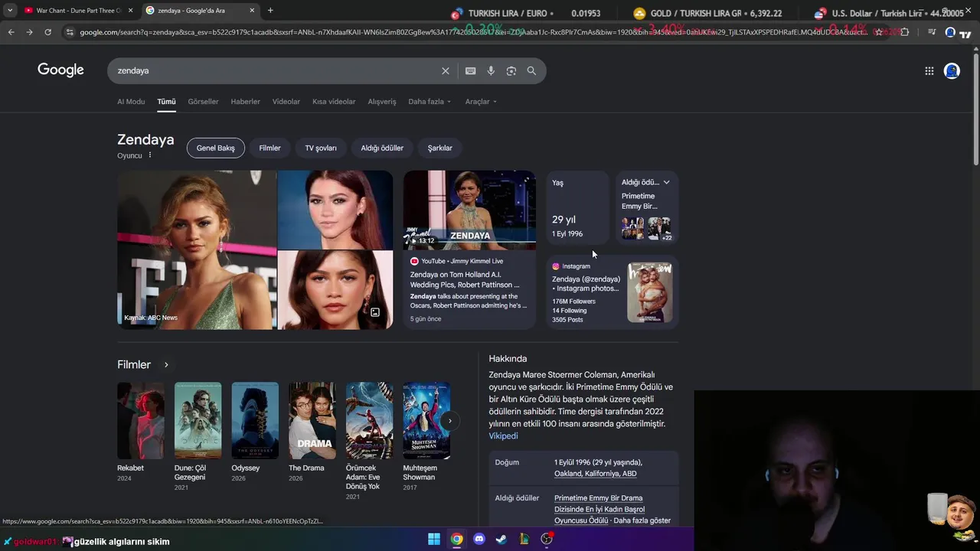Screen dimensions: 980x551
Task: Open Zendaya Instagram result
Action: pyautogui.click(x=586, y=284)
